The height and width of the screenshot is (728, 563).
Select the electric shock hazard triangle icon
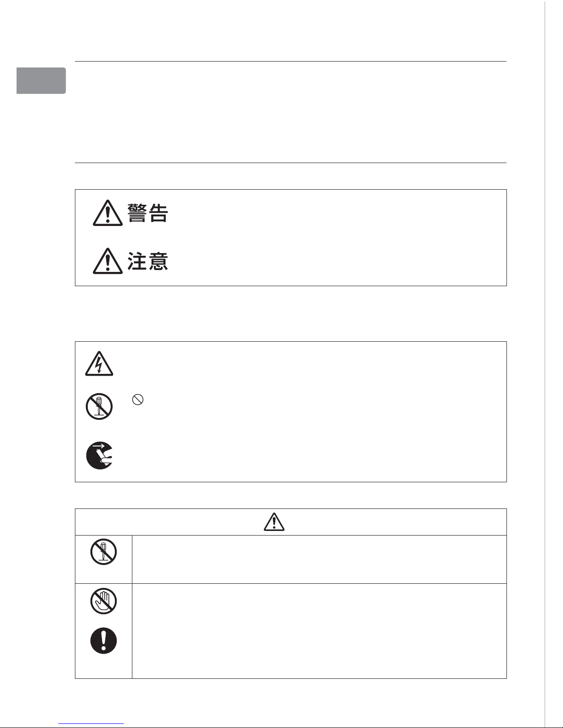(99, 364)
